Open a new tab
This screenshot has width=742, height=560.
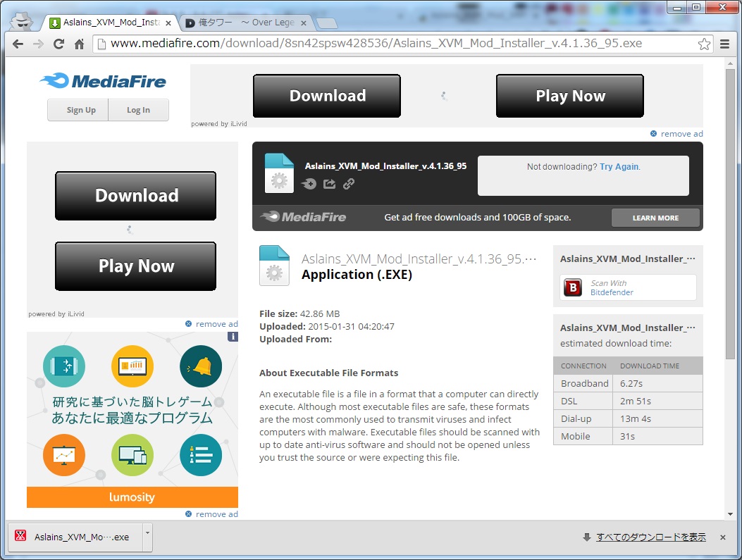[x=326, y=23]
